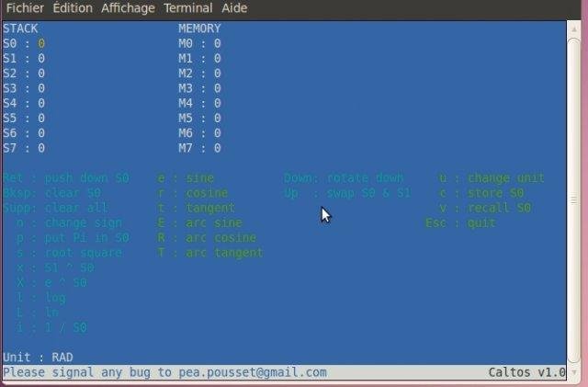Image resolution: width=588 pixels, height=387 pixels.
Task: Click the 'x : S1 ^ S0' help line
Action: tap(55, 267)
